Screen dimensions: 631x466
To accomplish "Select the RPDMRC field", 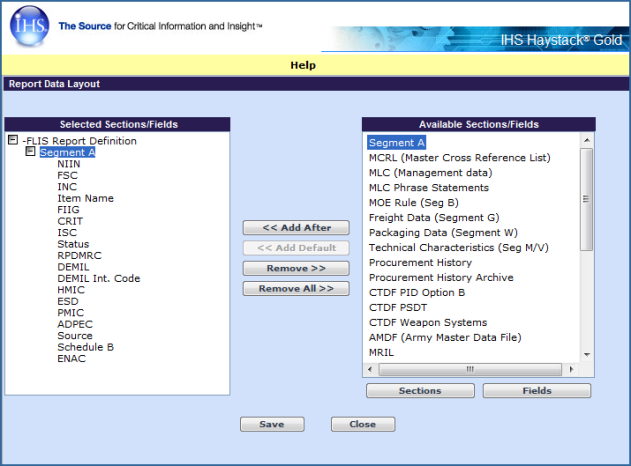I will click(79, 256).
